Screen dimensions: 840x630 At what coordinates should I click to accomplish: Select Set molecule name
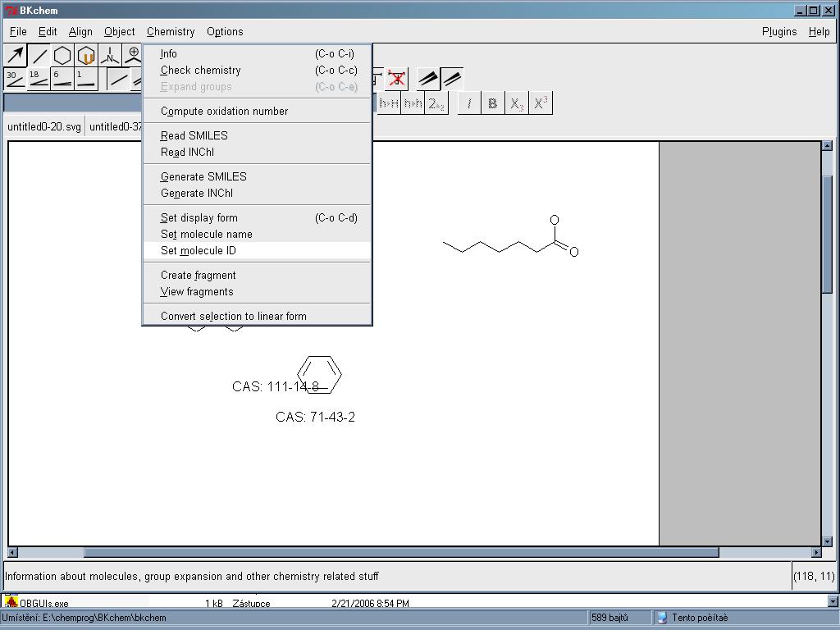pos(257,234)
